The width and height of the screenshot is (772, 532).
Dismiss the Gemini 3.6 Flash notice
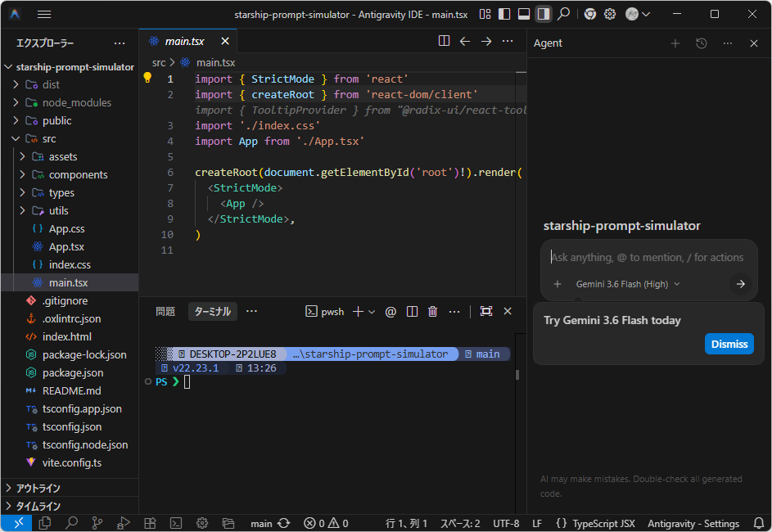coord(729,344)
